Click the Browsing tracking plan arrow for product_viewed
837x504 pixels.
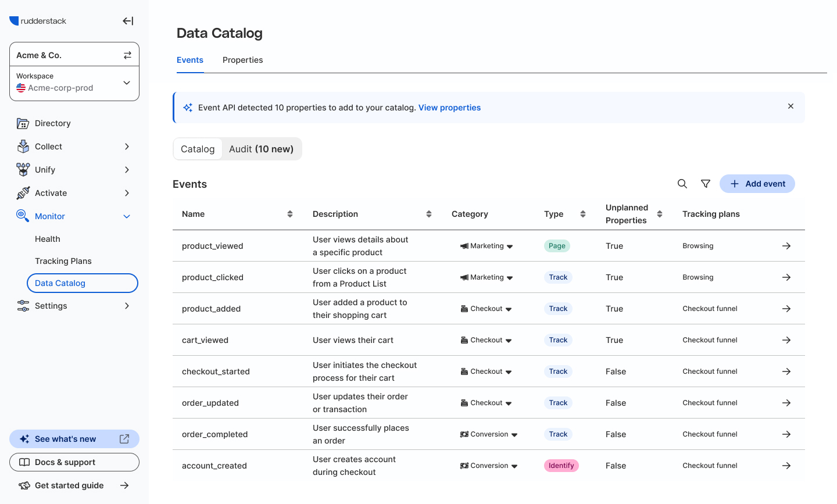pos(786,246)
